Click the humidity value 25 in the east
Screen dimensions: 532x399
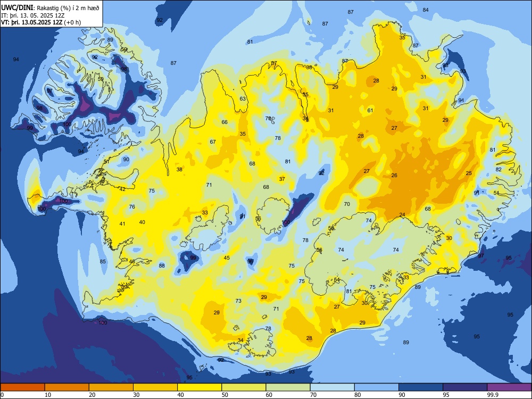click(x=469, y=173)
